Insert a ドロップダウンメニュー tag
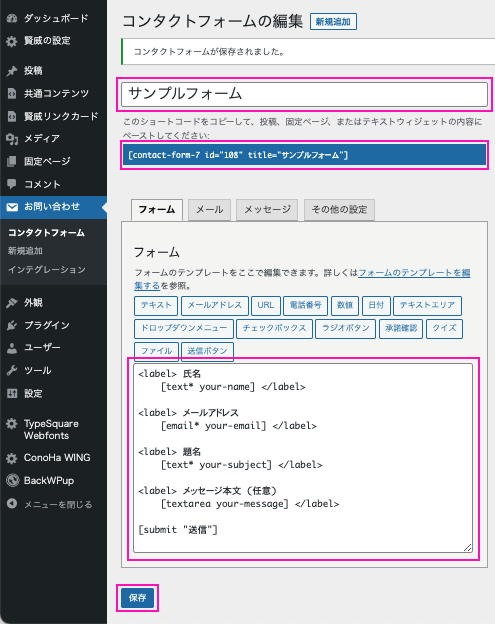 point(184,328)
